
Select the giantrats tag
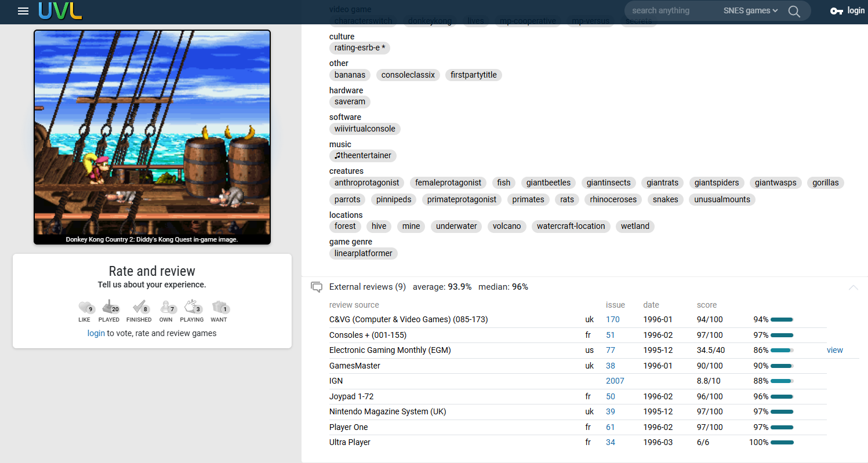coord(663,183)
